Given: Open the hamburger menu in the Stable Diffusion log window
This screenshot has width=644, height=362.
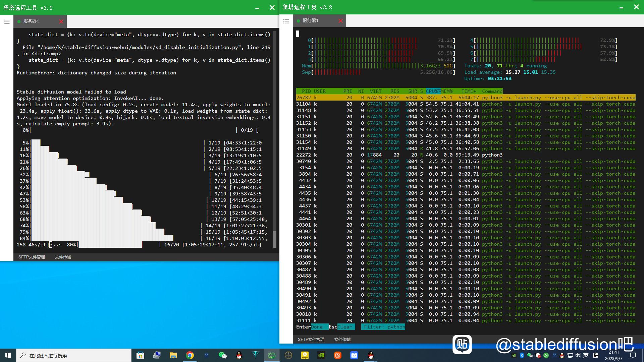Looking at the screenshot, I should point(7,22).
